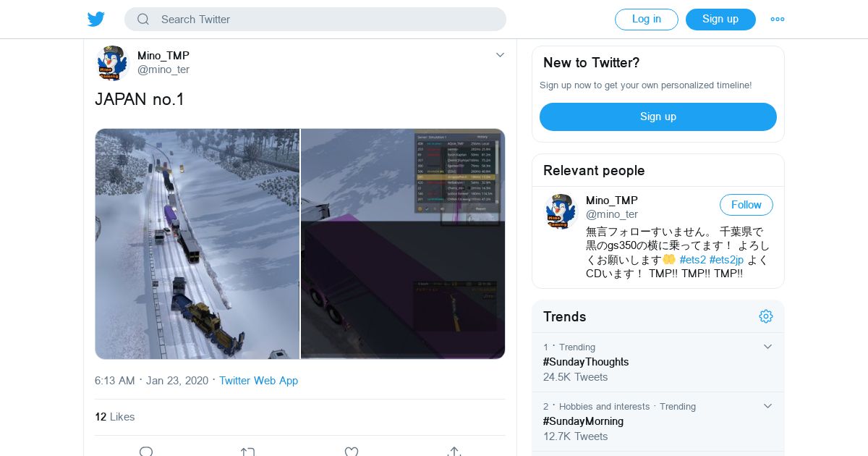Click Sign up in the top bar
868x456 pixels.
click(x=720, y=20)
